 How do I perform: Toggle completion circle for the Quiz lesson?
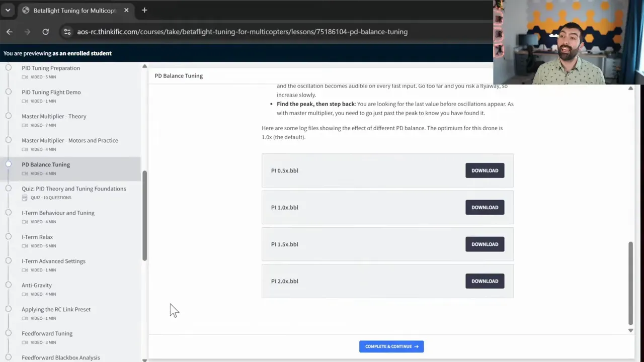[x=9, y=188]
